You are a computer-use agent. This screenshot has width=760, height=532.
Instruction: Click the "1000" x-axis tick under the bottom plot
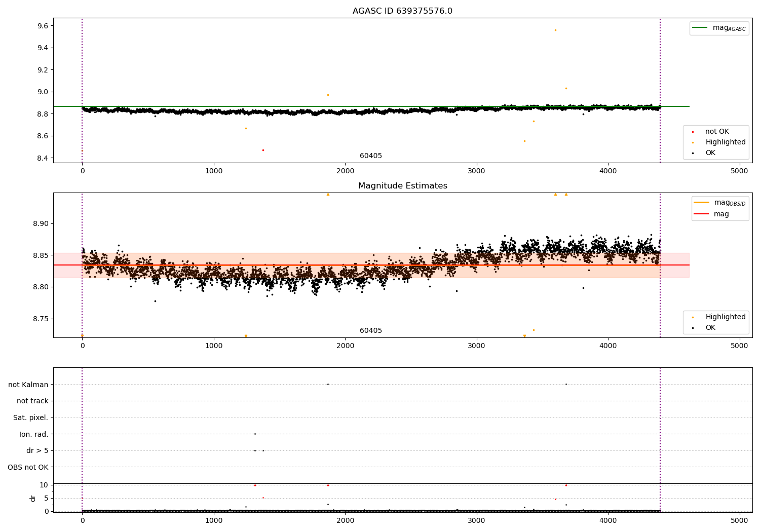(x=214, y=520)
